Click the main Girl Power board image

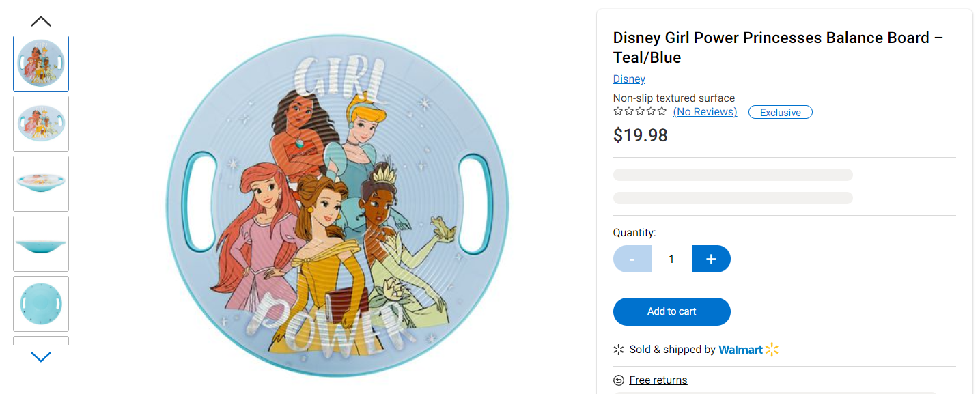338,205
